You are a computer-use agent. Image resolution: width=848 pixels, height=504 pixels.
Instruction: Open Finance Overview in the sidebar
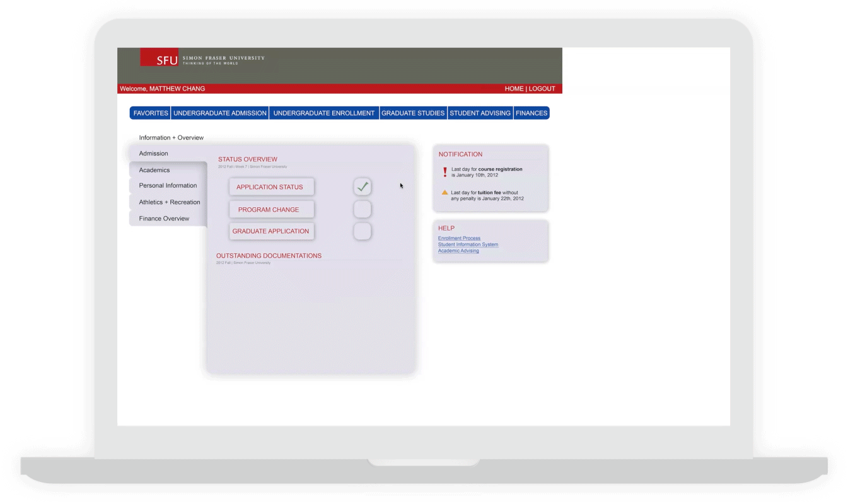(x=164, y=219)
